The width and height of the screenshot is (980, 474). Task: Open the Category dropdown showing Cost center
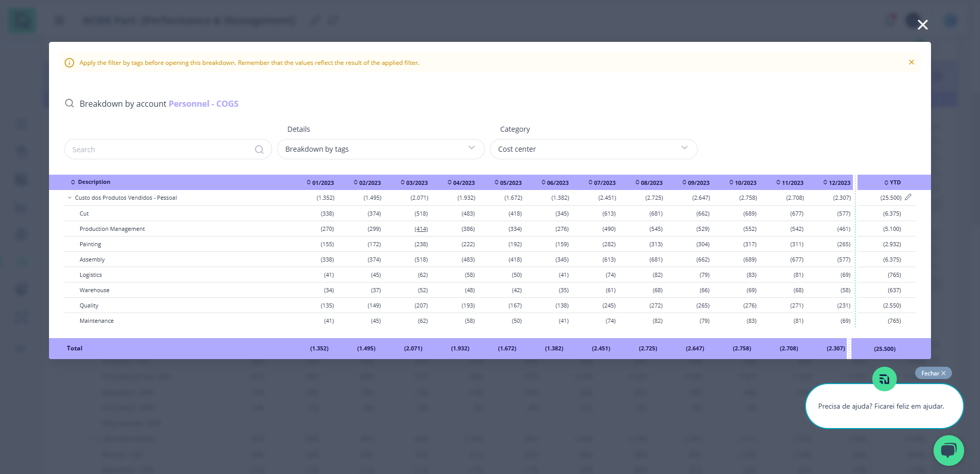click(594, 149)
